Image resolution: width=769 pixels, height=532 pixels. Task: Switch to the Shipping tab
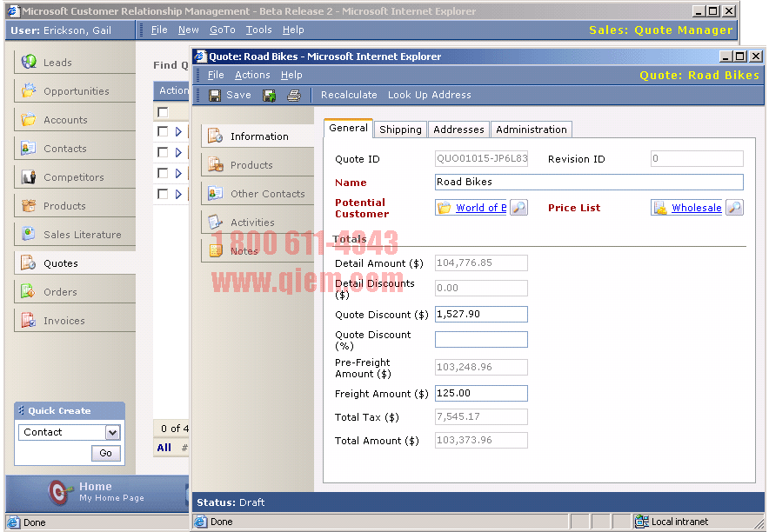pos(400,130)
